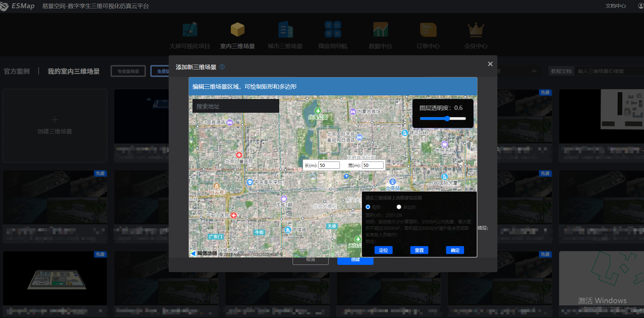This screenshot has height=318, width=644.
Task: Click the 中信城 marker icon
Action: [x=288, y=230]
